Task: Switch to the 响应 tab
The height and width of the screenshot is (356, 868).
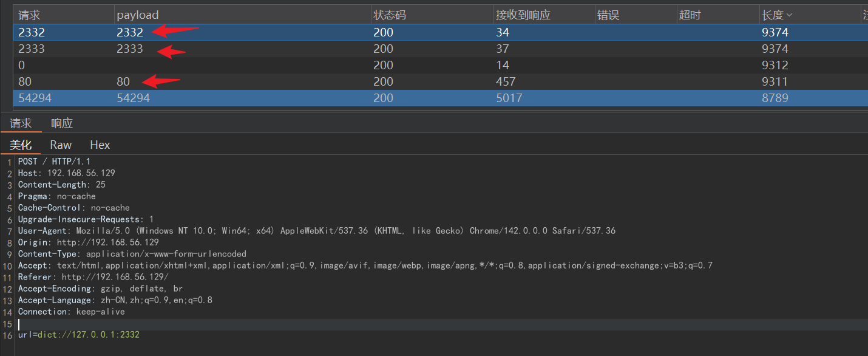Action: click(61, 123)
